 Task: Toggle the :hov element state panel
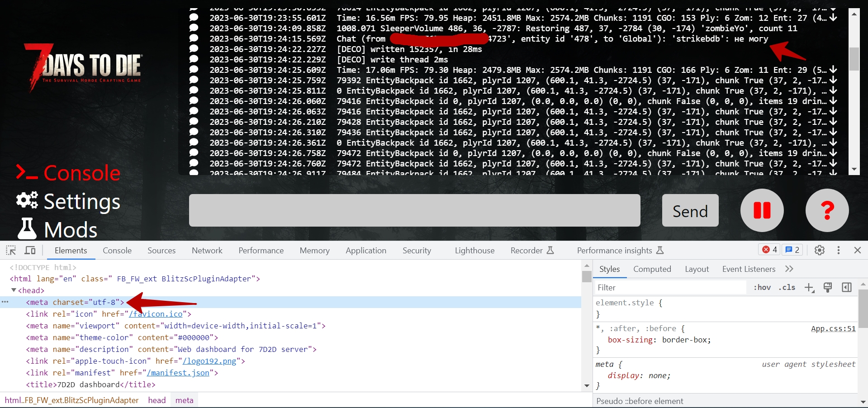762,288
